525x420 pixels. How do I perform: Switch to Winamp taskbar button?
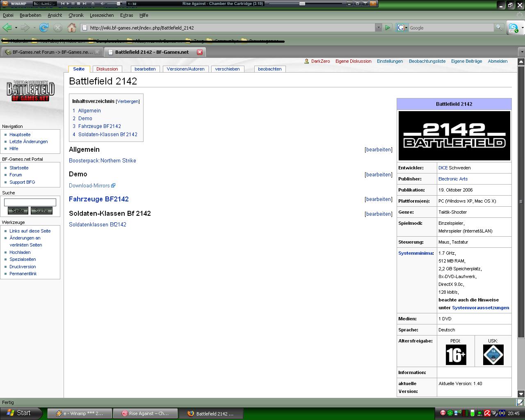click(x=80, y=413)
